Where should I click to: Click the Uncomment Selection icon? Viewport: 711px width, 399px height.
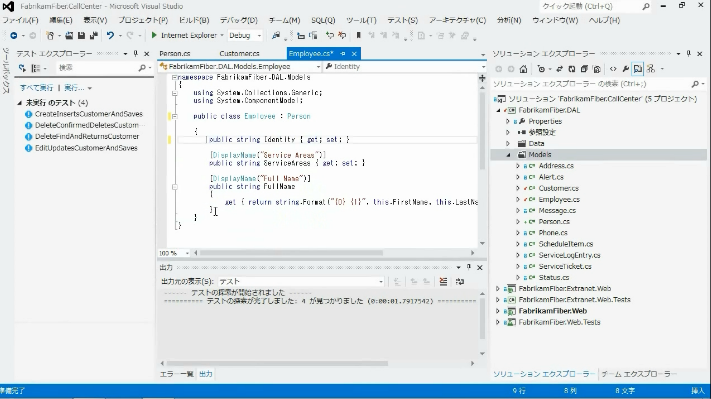[342, 35]
